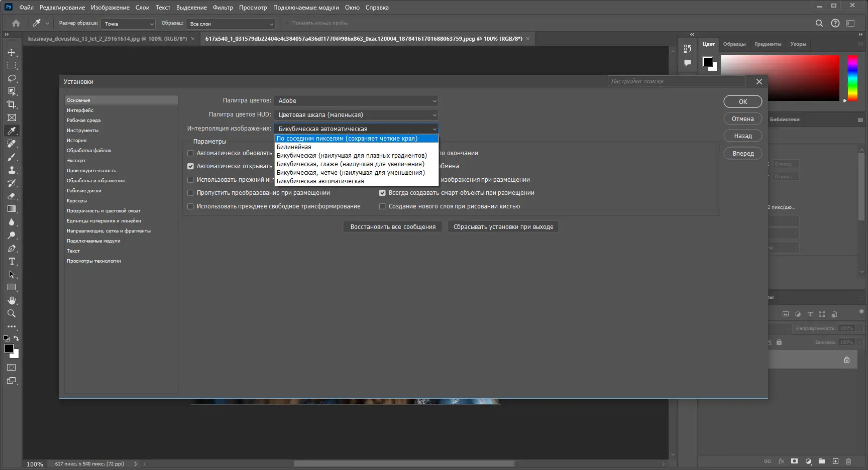Select the Eyedropper tool in the toolbox
The height and width of the screenshot is (470, 868).
point(12,131)
